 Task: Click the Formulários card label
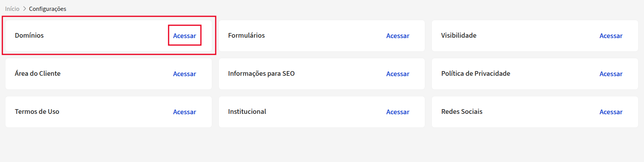[246, 35]
